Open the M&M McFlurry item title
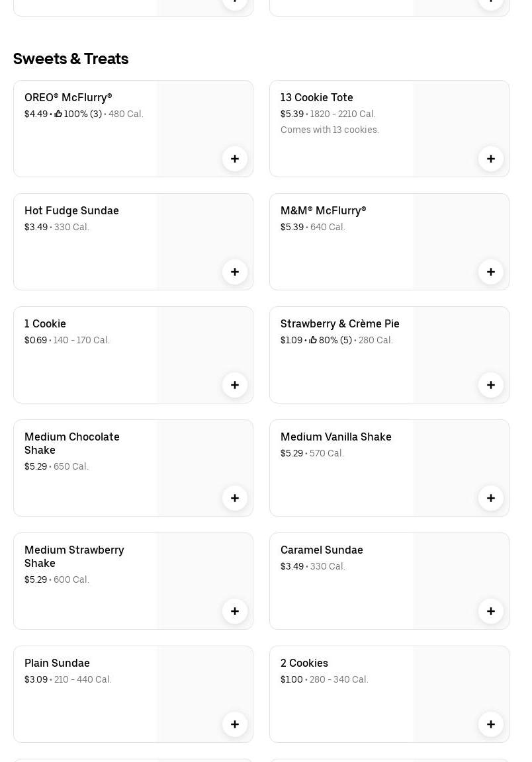This screenshot has height=762, width=532. tap(324, 210)
